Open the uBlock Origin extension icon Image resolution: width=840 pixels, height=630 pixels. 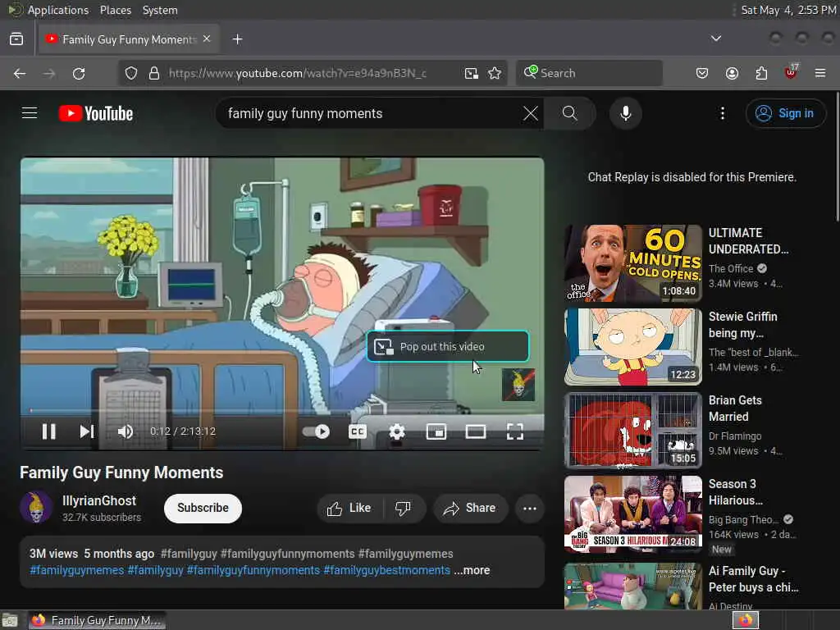click(x=791, y=72)
